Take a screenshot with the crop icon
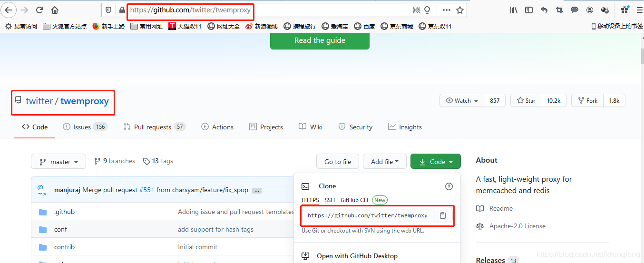The image size is (644, 263). [559, 10]
